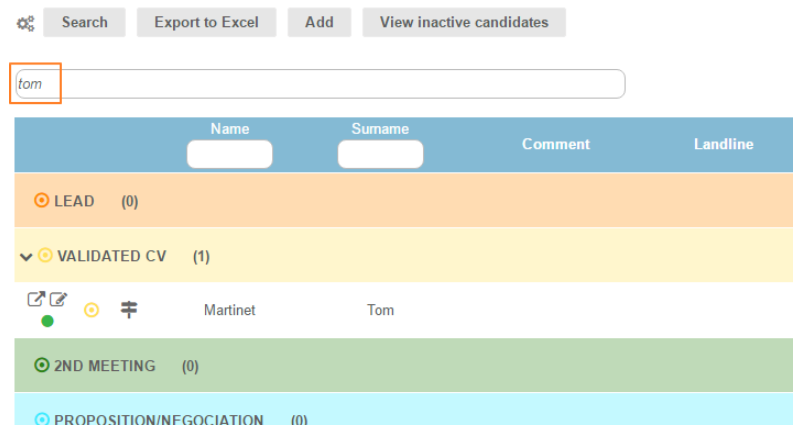
Task: Click the Add button
Action: (319, 22)
